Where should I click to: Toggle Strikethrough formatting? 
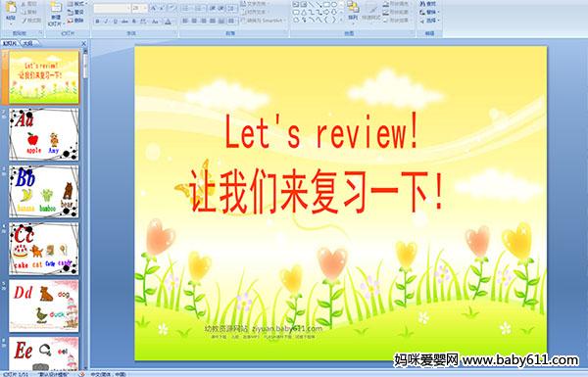[x=124, y=22]
